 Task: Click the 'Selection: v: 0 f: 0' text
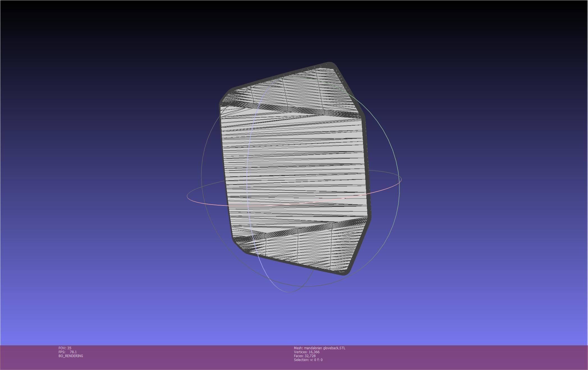(x=308, y=360)
